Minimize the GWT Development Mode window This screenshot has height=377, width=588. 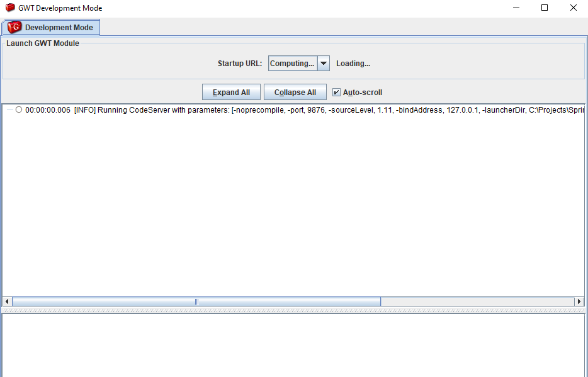[x=516, y=8]
